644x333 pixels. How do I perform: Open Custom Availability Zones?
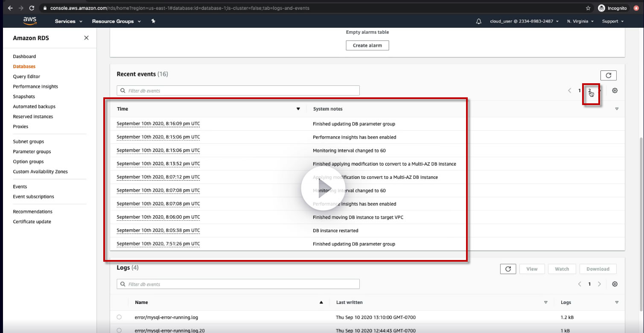40,172
